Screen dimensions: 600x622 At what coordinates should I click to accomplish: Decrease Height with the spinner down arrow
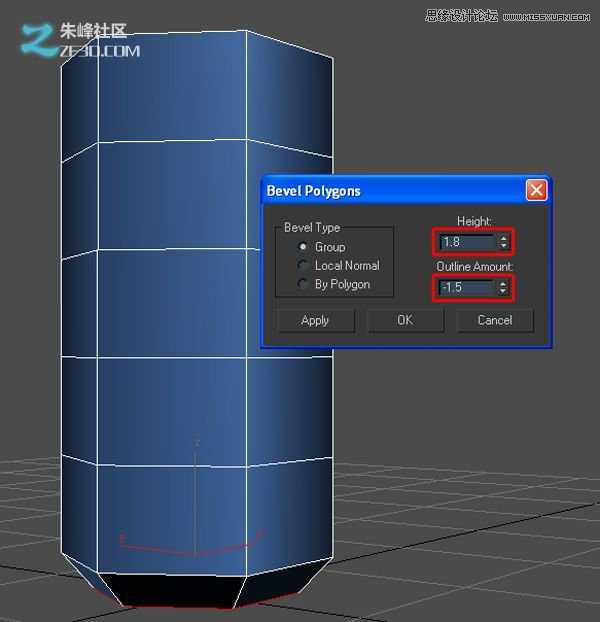503,246
